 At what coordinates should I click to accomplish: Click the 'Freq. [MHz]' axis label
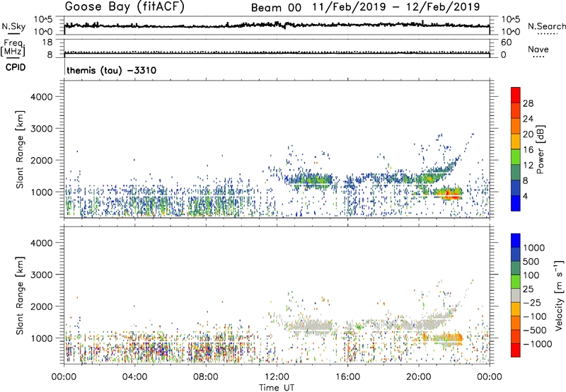coord(13,48)
